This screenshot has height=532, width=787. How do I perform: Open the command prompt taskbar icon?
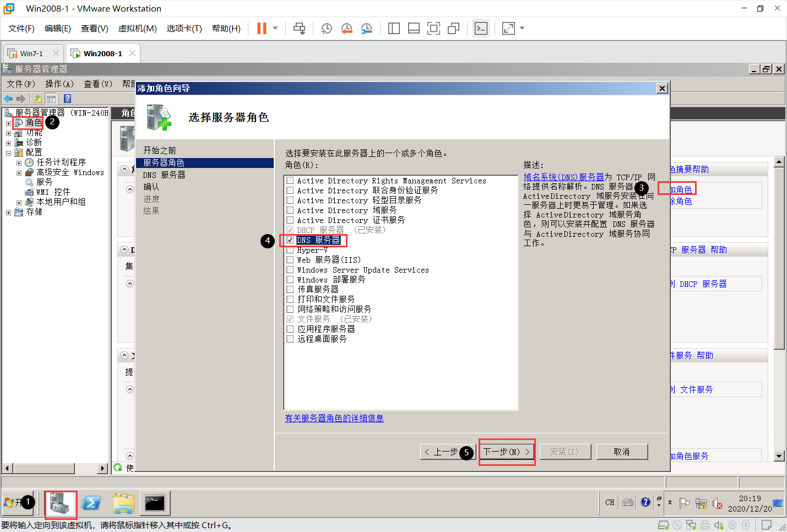point(155,503)
